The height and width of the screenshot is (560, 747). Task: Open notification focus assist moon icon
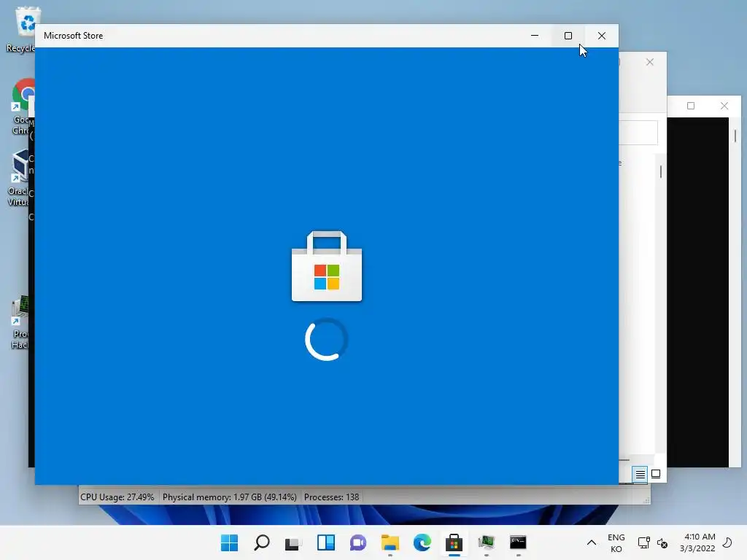tap(727, 542)
